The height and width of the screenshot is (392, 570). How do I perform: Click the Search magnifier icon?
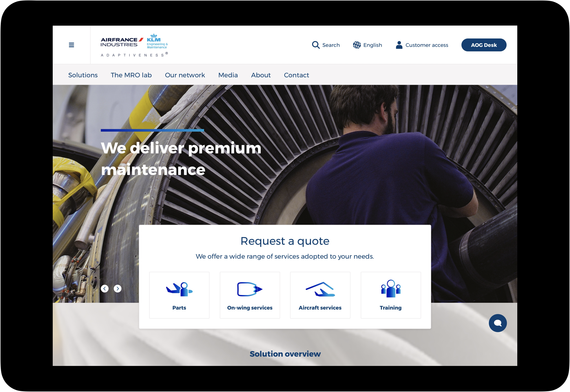pyautogui.click(x=316, y=45)
